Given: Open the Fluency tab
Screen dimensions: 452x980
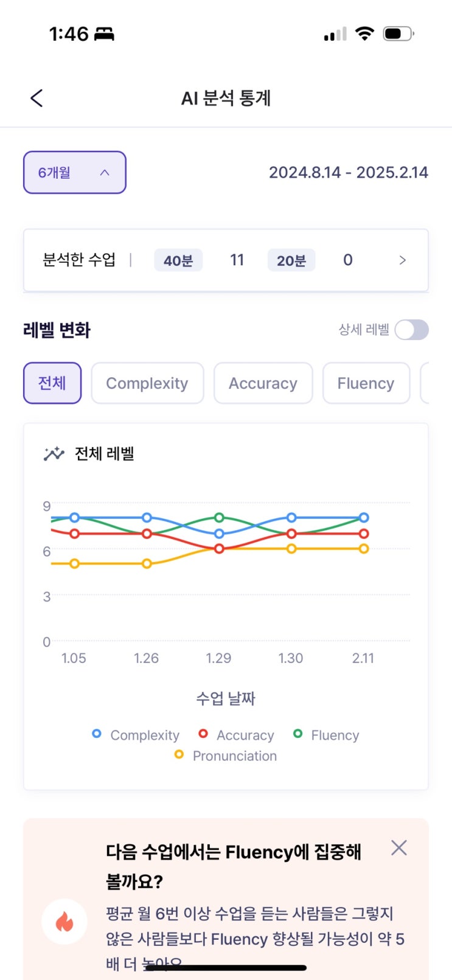Looking at the screenshot, I should coord(366,383).
